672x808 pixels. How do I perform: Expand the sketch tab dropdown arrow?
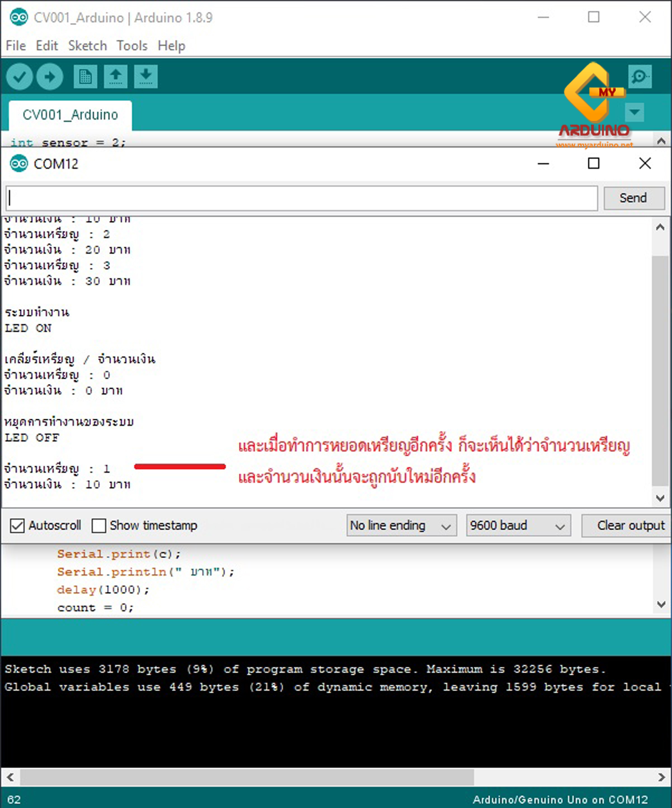(x=634, y=112)
